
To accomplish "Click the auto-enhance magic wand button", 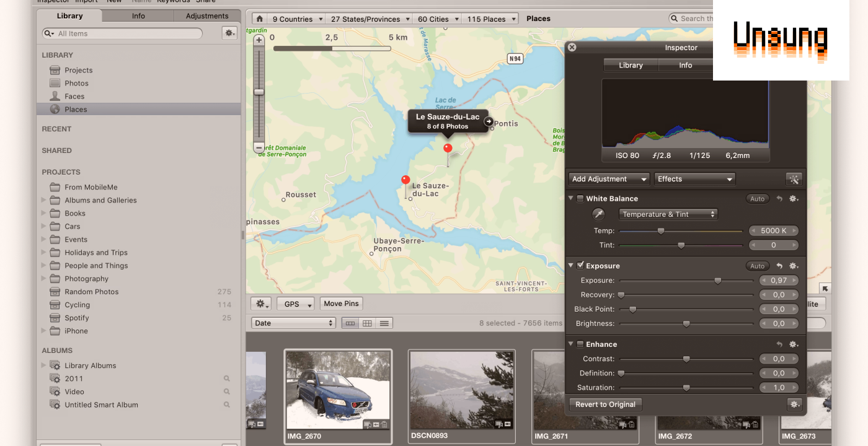I will (794, 179).
